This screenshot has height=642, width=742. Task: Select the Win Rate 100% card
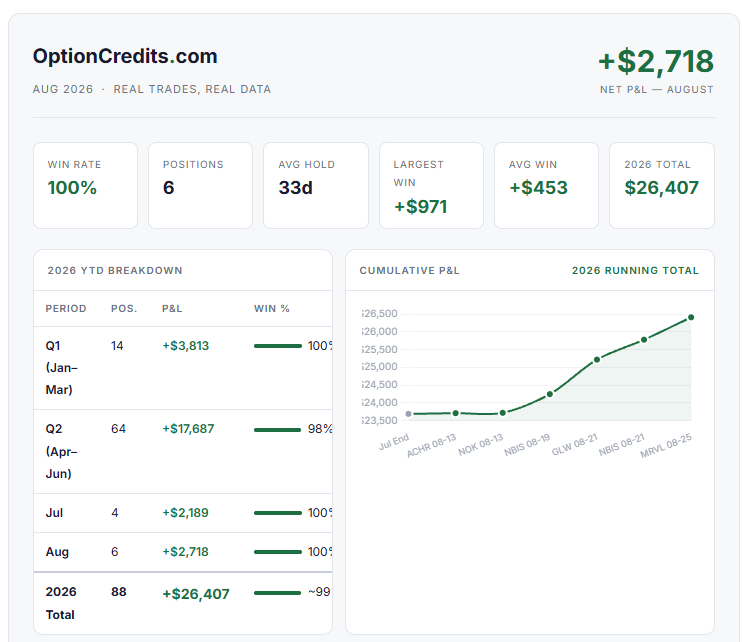point(86,185)
